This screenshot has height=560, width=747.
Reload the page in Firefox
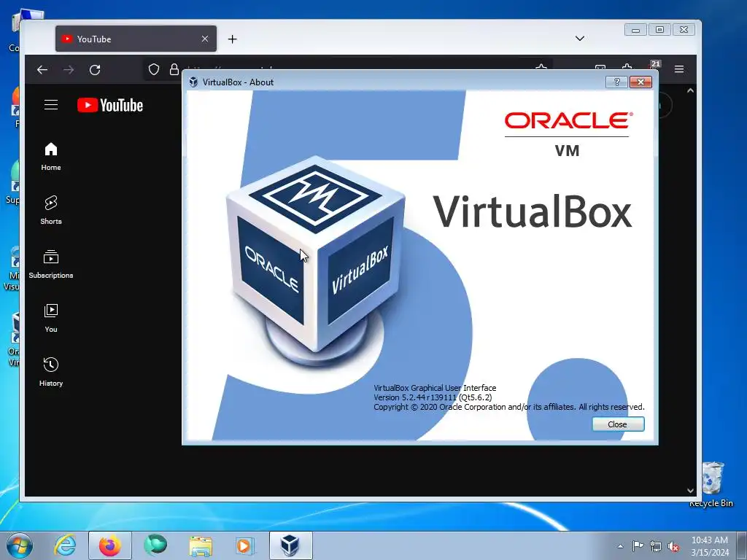pos(95,70)
